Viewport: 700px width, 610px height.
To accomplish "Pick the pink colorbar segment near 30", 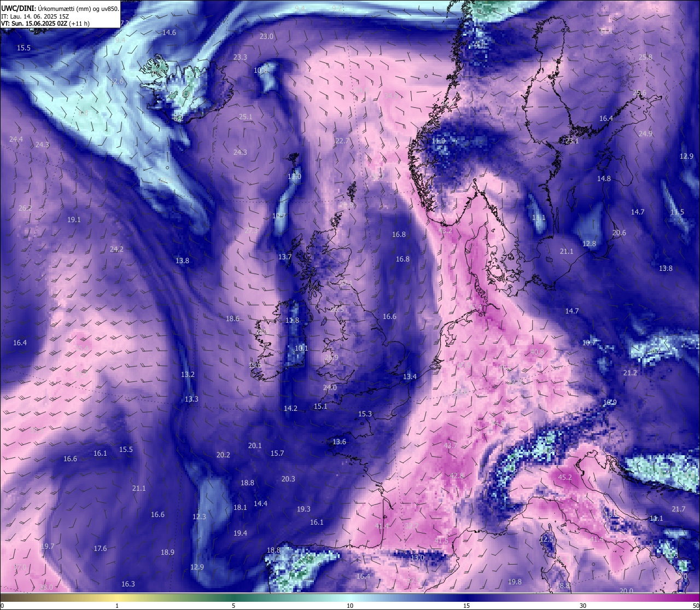I will (x=583, y=597).
